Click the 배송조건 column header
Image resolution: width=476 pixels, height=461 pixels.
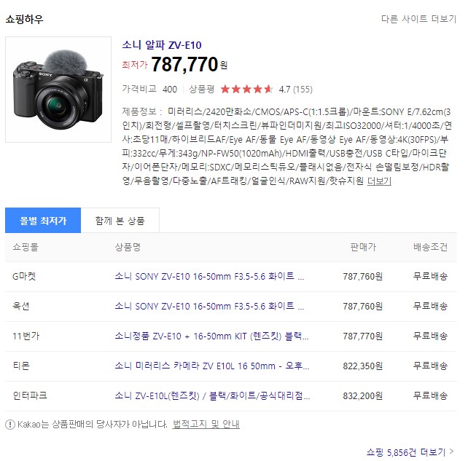[x=430, y=247]
